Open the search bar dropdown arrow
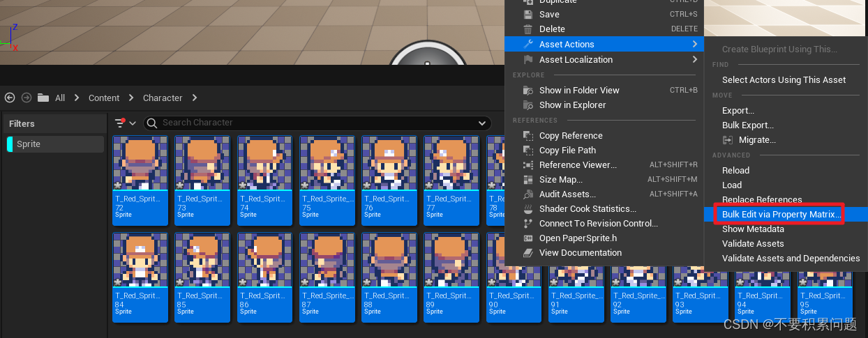868x338 pixels. click(x=481, y=123)
